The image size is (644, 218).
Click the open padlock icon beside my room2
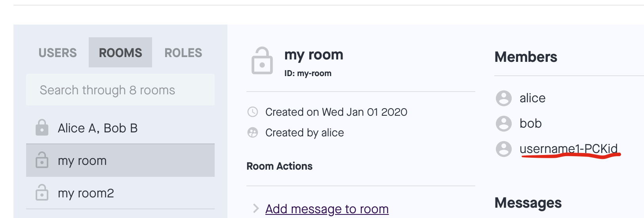[42, 193]
